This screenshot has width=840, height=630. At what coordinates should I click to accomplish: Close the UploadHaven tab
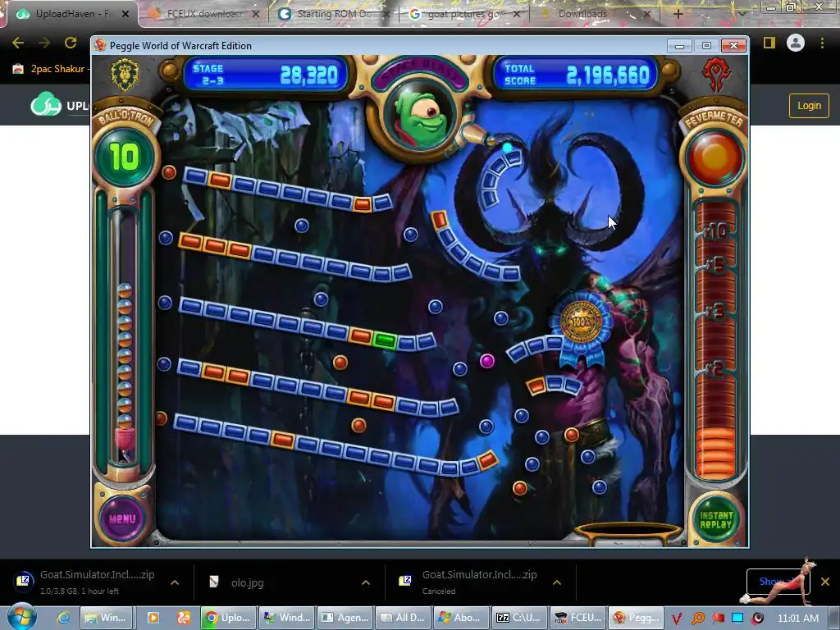126,14
